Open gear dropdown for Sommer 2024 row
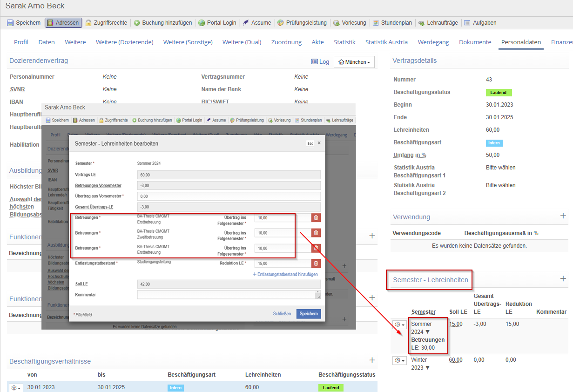This screenshot has width=573, height=392. coord(399,324)
